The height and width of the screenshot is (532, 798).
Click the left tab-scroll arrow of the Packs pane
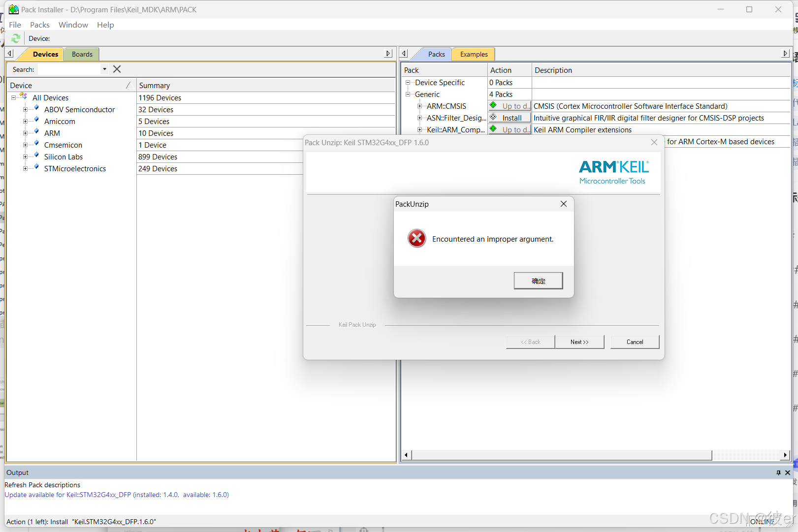[x=404, y=53]
